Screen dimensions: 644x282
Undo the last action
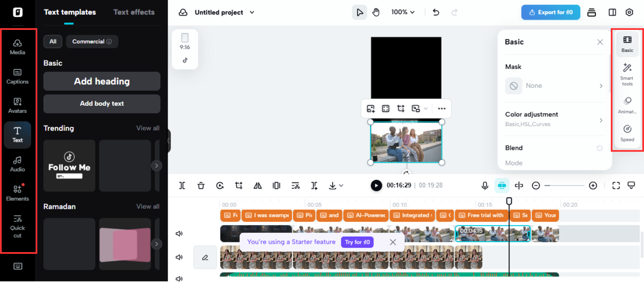(436, 12)
